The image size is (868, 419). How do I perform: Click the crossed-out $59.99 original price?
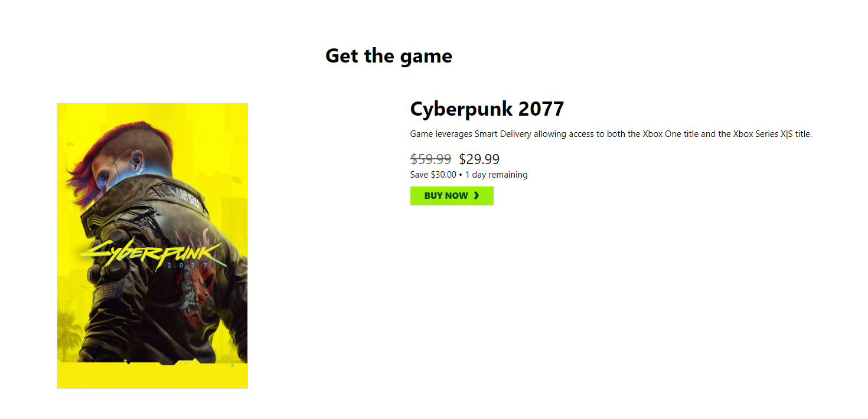point(431,159)
